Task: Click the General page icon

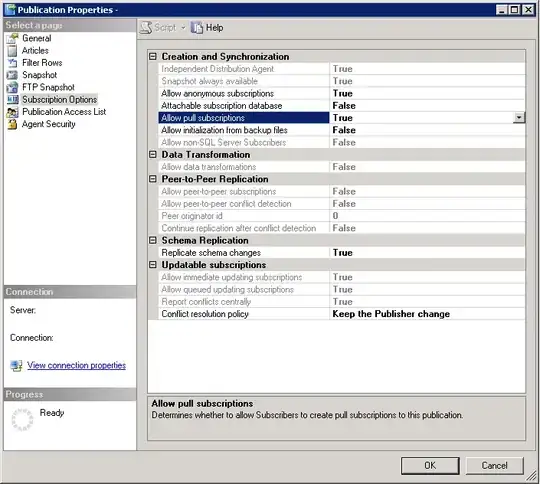Action: click(12, 38)
